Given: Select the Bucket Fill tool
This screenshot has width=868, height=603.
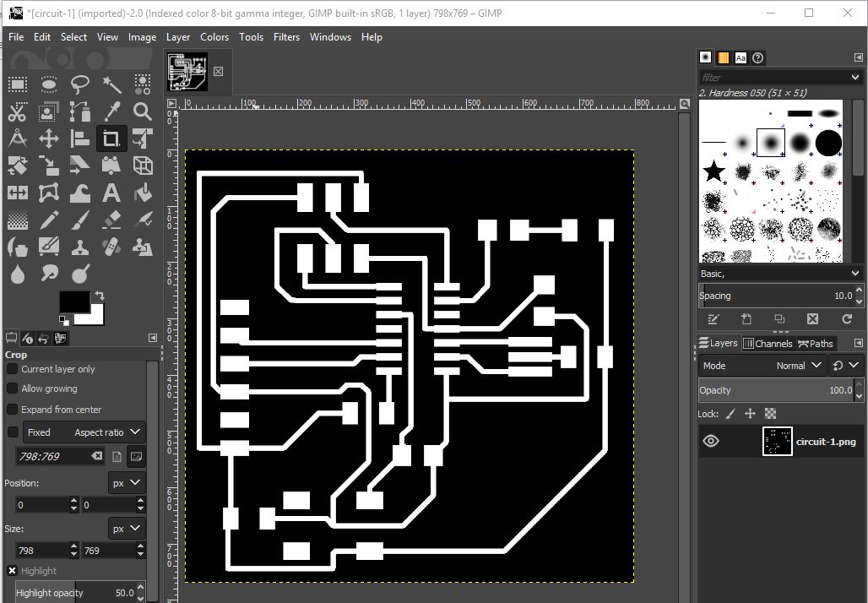Looking at the screenshot, I should pos(143,193).
